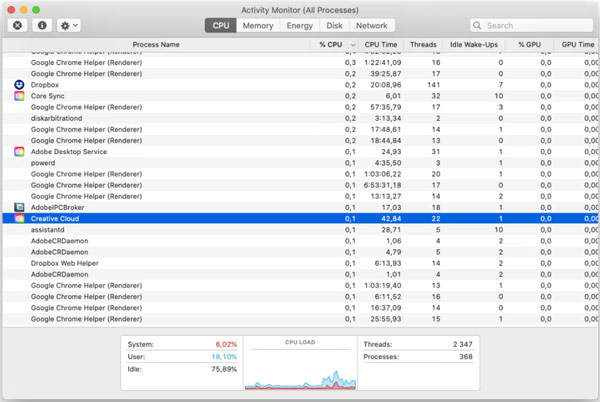This screenshot has height=402, width=600.
Task: Sort by the CPU Time column header
Action: (381, 45)
